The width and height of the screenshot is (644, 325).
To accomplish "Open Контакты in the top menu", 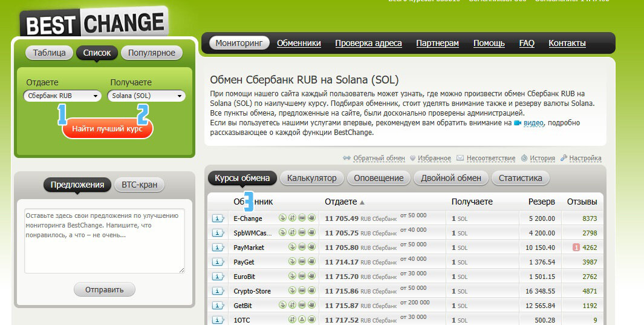I will (x=567, y=43).
